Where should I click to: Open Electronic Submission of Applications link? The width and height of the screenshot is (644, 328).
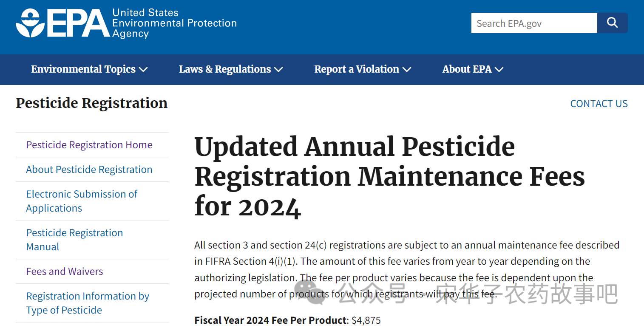point(82,201)
